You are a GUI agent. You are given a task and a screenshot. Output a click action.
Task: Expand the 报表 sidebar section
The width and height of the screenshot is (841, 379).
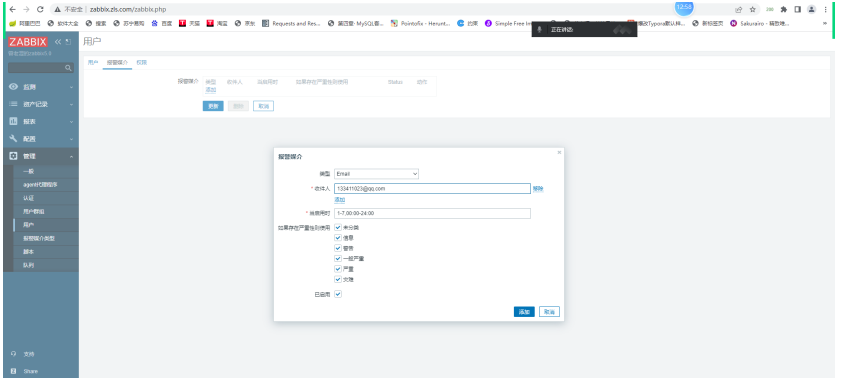(x=41, y=121)
